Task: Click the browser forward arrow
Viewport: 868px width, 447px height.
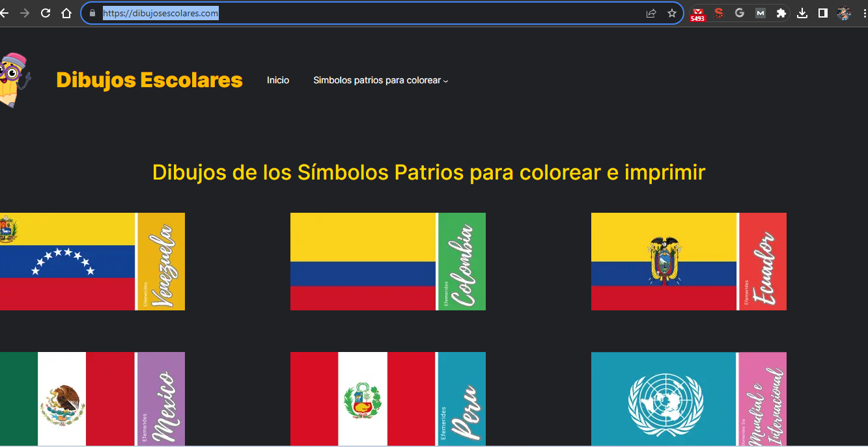Action: click(25, 13)
